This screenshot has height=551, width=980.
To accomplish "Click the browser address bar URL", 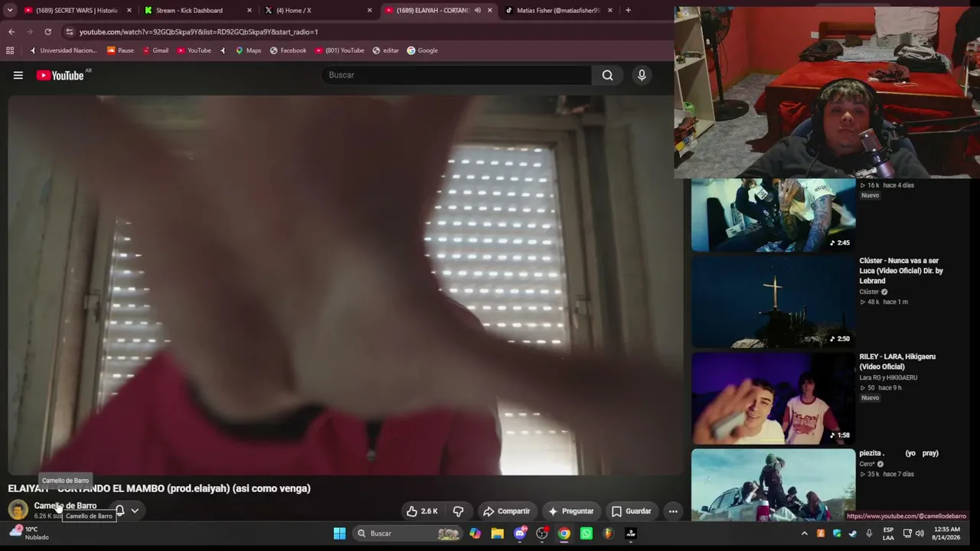I will coord(198,32).
